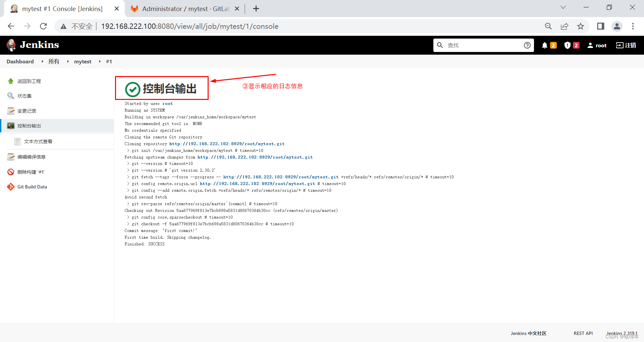Click the 返回到工程 up-arrow icon

coord(10,81)
